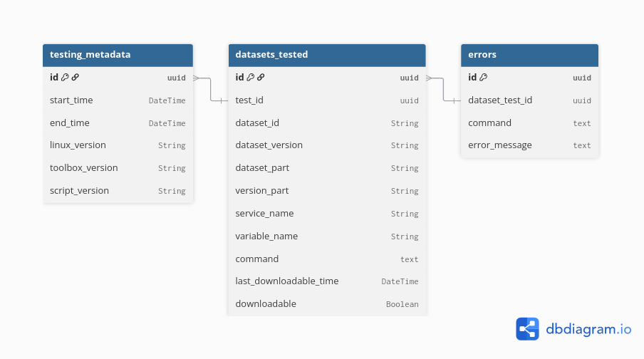Click the link icon in datasets_tested id row
Viewport: 644px width, 359px height.
pos(261,78)
